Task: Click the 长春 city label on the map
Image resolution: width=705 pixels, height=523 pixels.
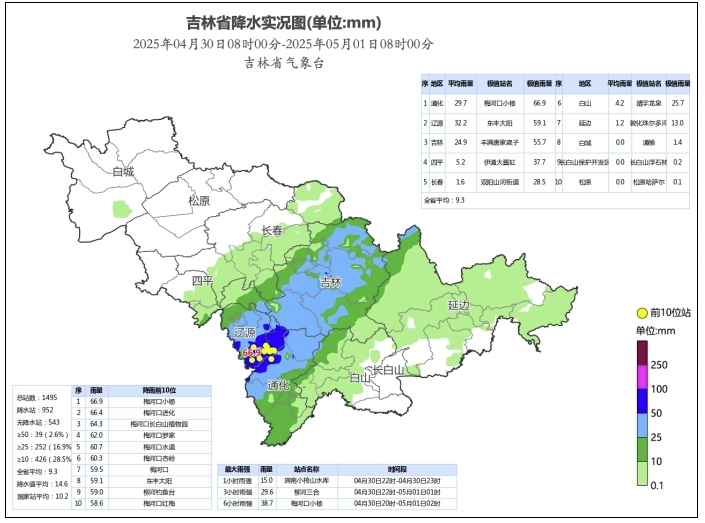Action: (273, 231)
